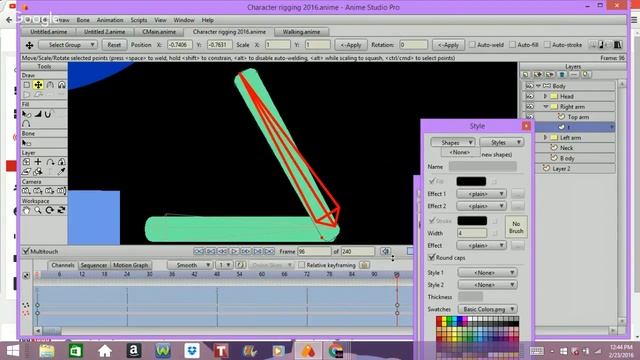Viewport: 640px width, 360px height.
Task: Enable the Auto-weld checkbox
Action: 472,44
